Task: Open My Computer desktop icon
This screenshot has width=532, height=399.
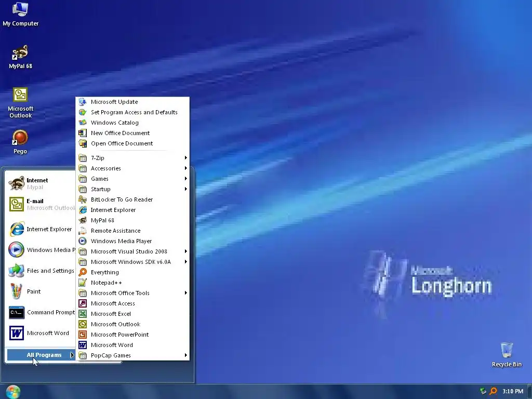Action: coord(20,14)
